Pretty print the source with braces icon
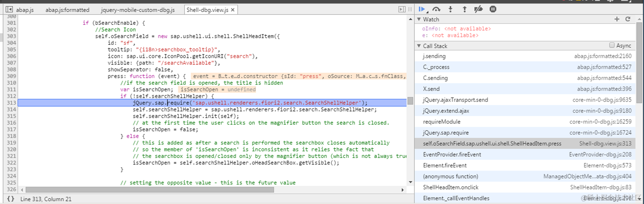The height and width of the screenshot is (204, 644). coord(11,199)
